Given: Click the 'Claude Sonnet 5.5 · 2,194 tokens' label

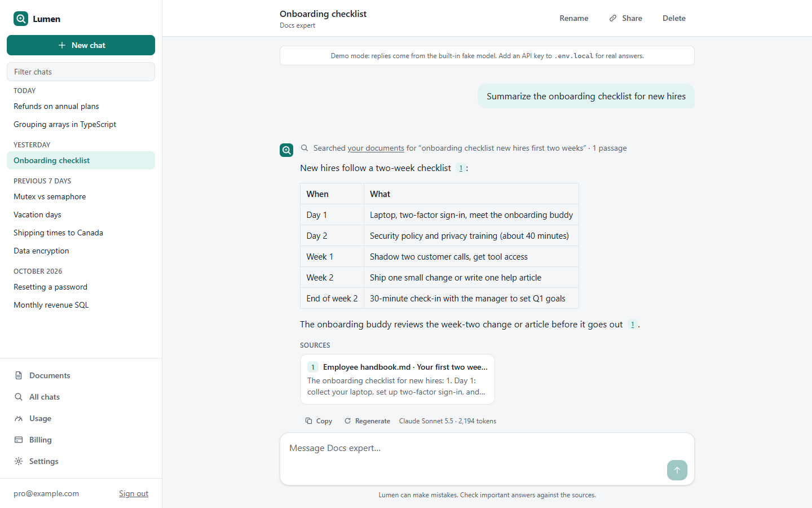Looking at the screenshot, I should click(x=448, y=421).
